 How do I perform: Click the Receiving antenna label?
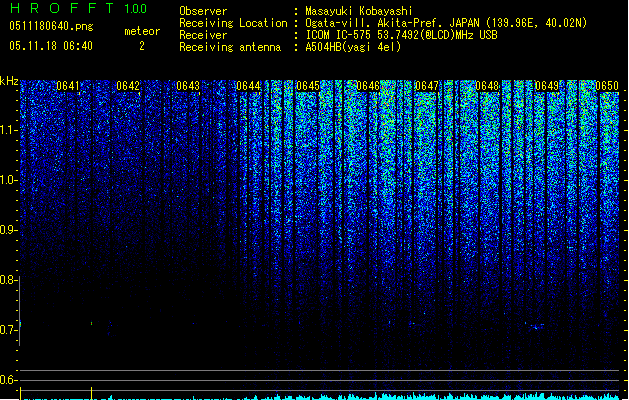(230, 47)
